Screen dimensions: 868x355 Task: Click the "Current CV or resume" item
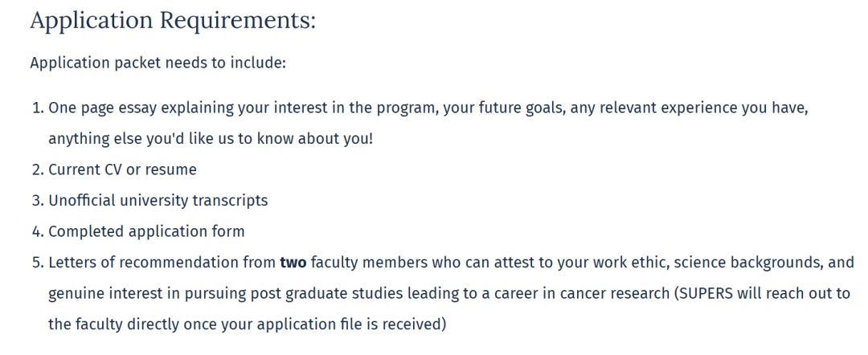click(x=122, y=169)
